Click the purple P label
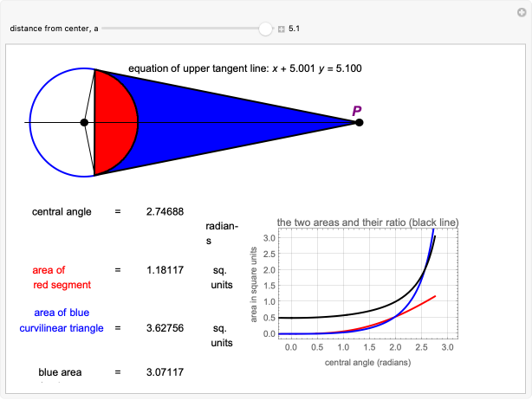Image resolution: width=532 pixels, height=400 pixels. 356,110
